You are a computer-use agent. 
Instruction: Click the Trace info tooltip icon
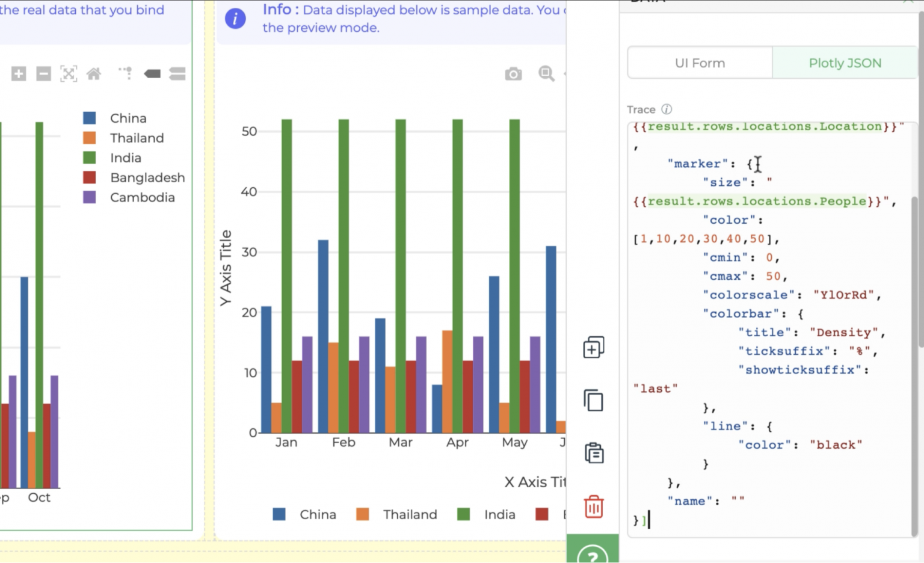(x=666, y=109)
